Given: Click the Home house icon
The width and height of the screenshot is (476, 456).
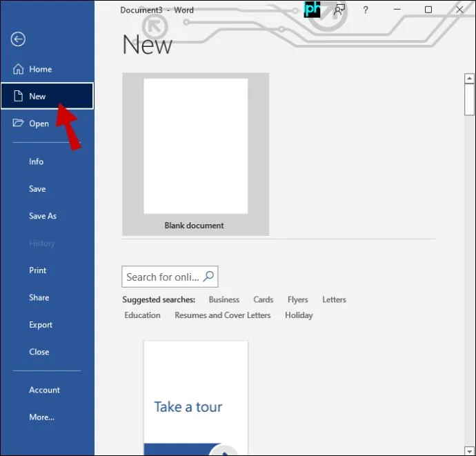Looking at the screenshot, I should (x=18, y=69).
